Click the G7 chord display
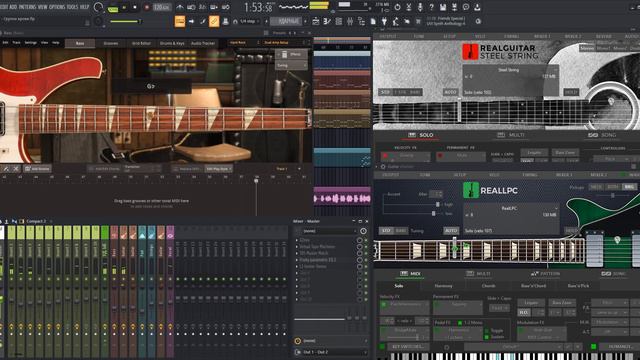 151,86
